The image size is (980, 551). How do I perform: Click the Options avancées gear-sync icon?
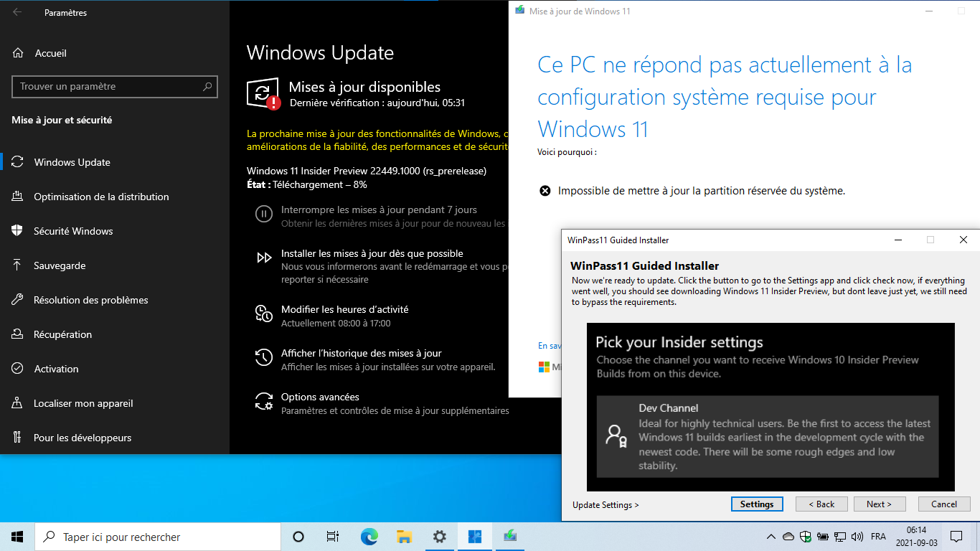[264, 401]
